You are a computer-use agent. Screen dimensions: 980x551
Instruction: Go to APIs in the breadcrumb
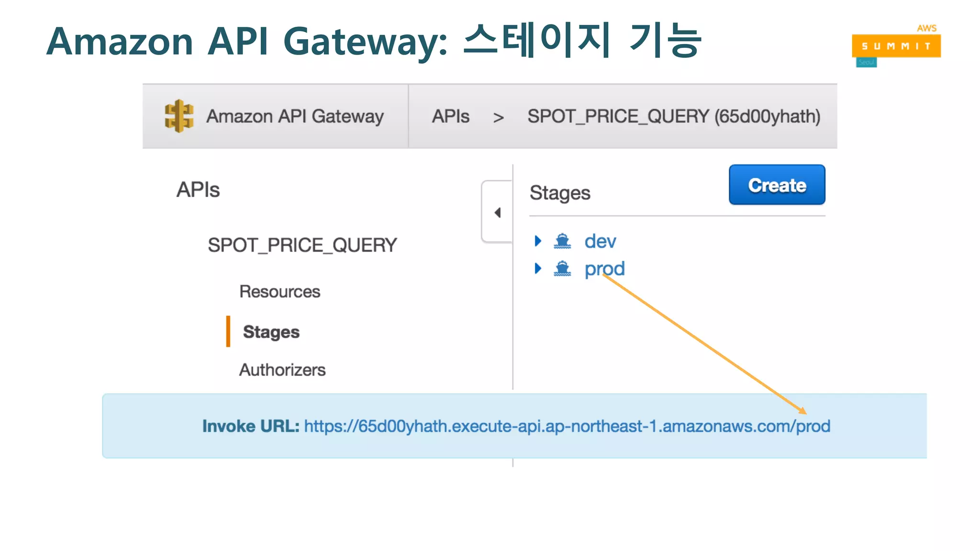click(450, 116)
